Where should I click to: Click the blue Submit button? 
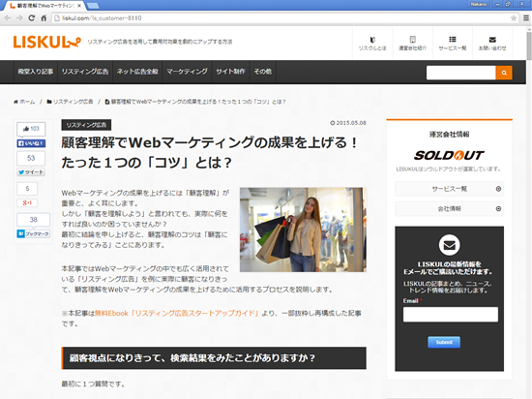pyautogui.click(x=444, y=342)
